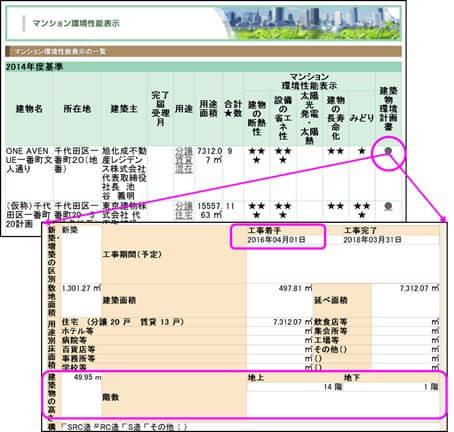
Task: Click the 合計★数 column header
Action: 233,109
